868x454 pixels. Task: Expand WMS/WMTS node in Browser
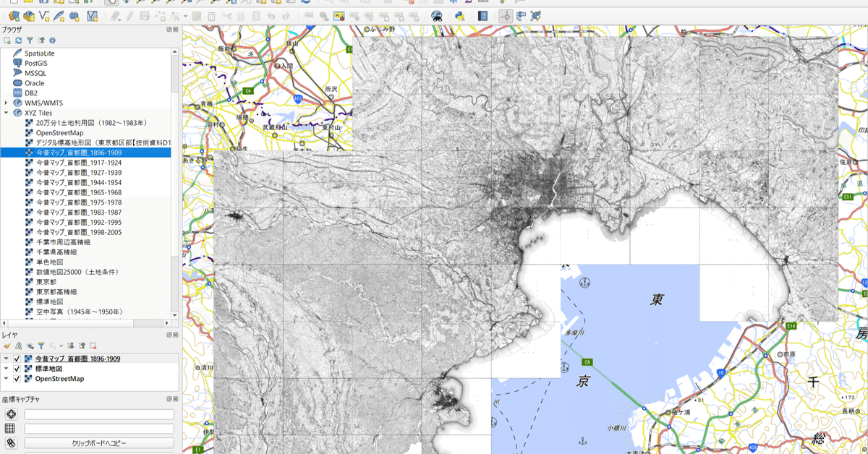click(x=7, y=103)
